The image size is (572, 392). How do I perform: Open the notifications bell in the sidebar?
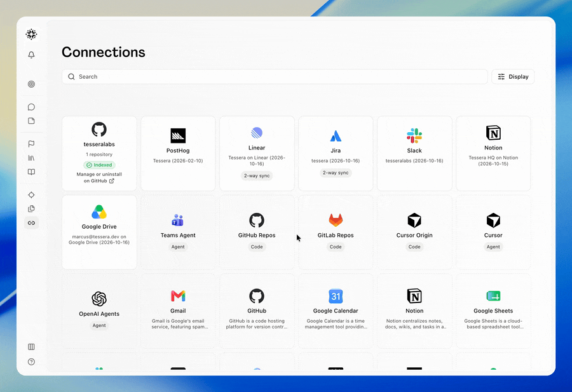coord(31,55)
